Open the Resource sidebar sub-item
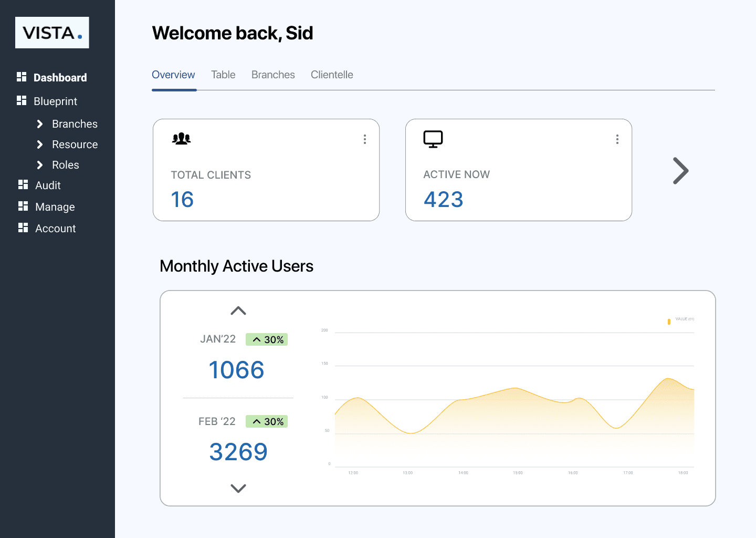This screenshot has height=538, width=756. click(x=75, y=144)
